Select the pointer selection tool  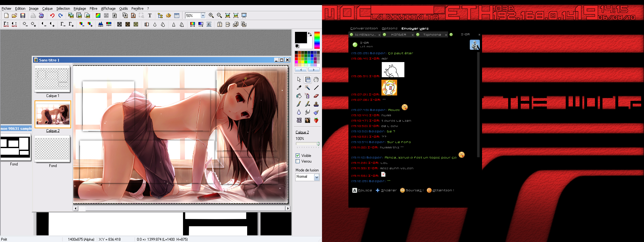point(299,79)
